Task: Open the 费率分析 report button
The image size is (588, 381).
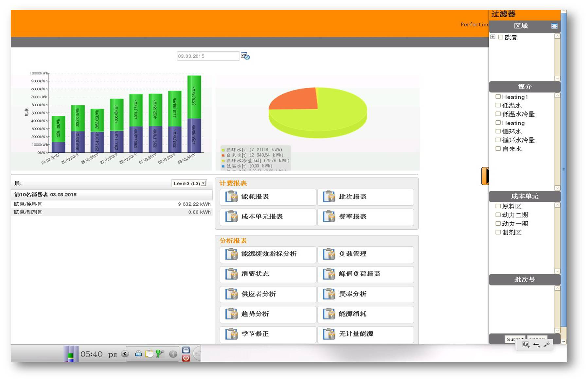Action: click(x=365, y=294)
